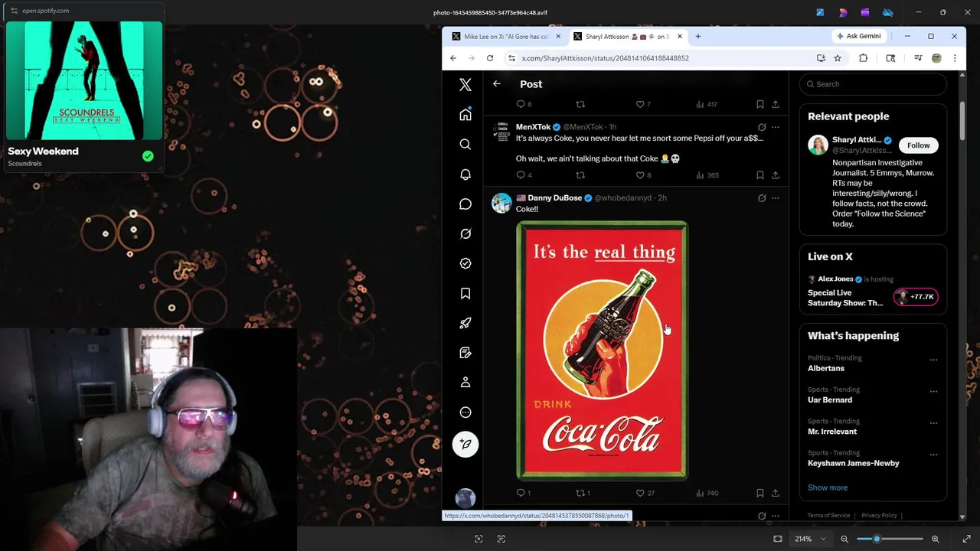Click the X logo in sidebar
Viewport: 980px width, 551px height.
point(465,85)
